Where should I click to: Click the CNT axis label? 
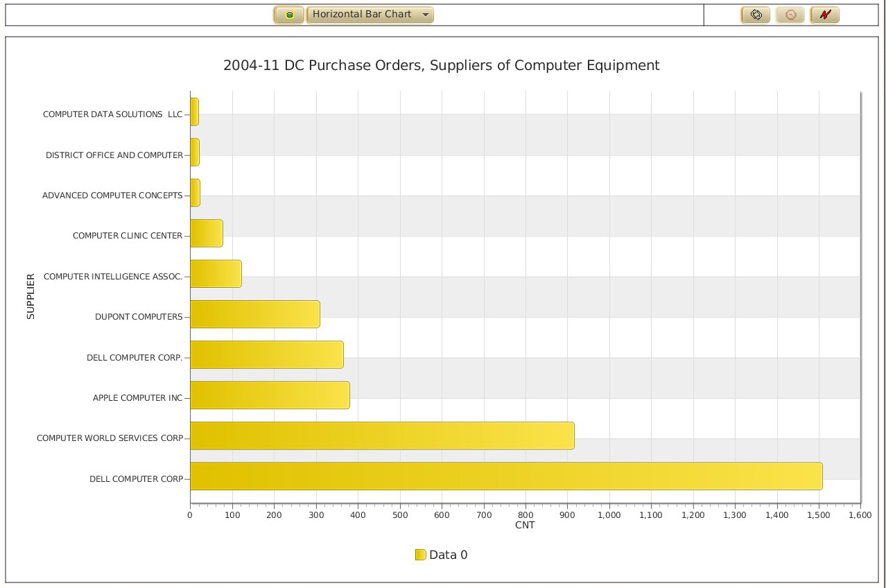[x=525, y=526]
